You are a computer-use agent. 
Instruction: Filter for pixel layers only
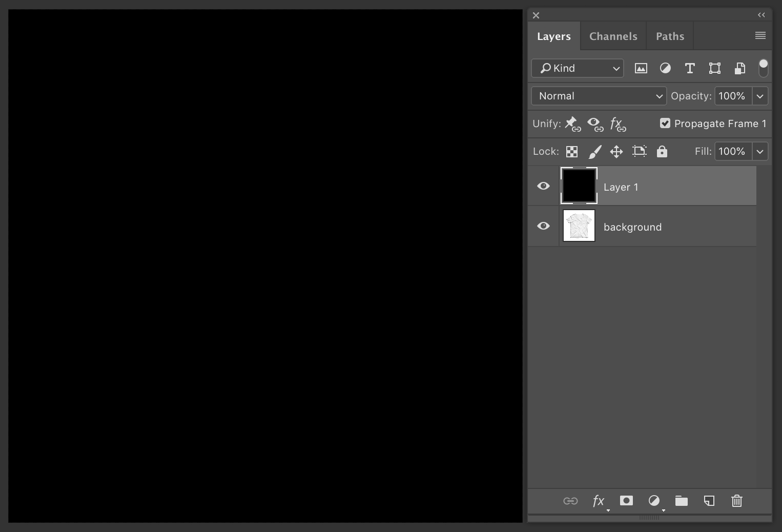click(641, 68)
